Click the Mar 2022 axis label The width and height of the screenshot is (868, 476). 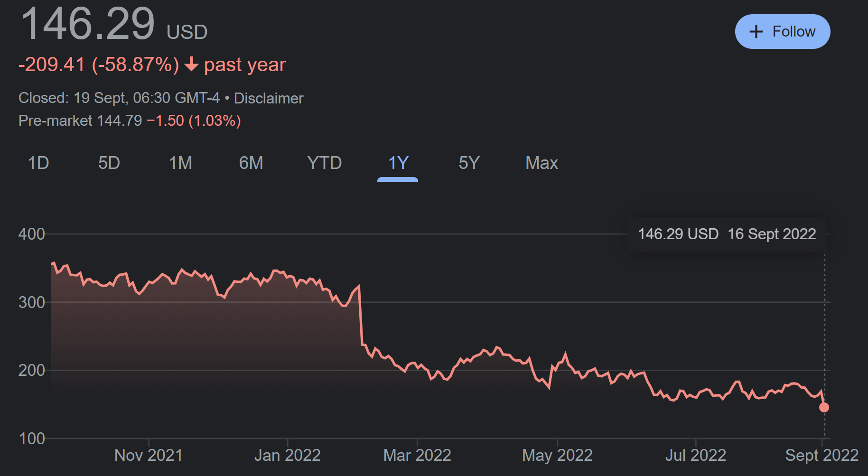click(417, 456)
